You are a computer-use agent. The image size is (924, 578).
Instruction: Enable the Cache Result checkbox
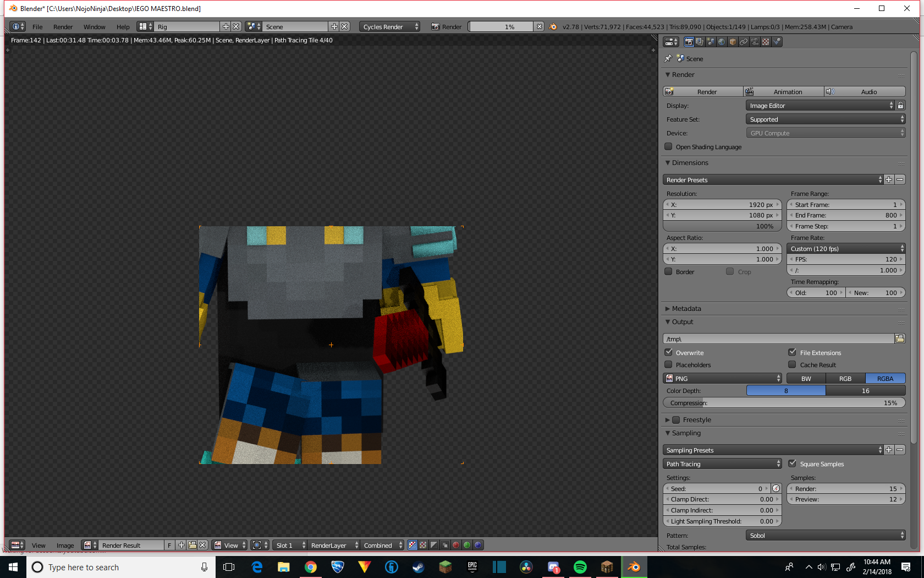[x=793, y=364]
